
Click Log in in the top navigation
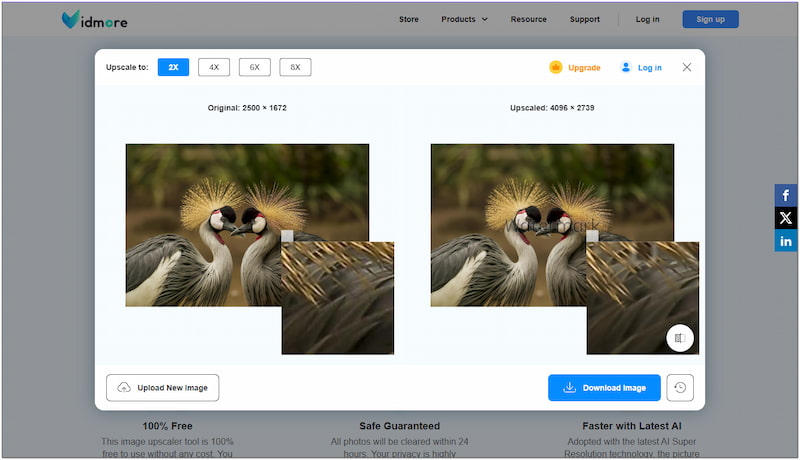click(647, 19)
